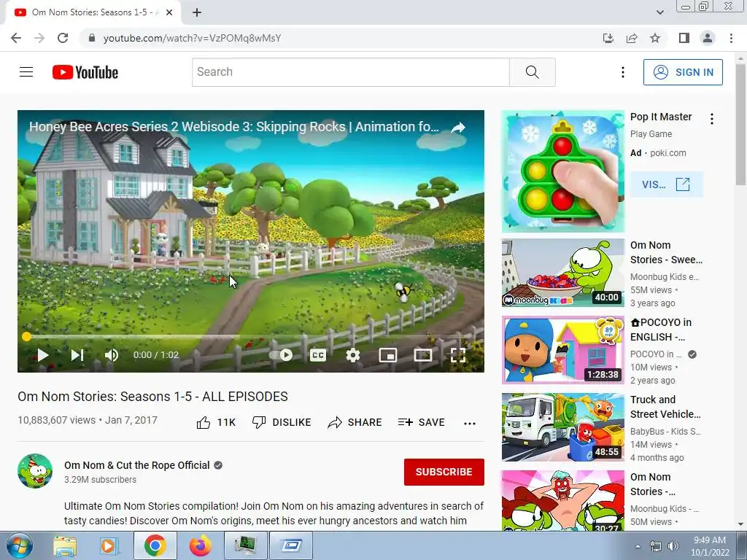This screenshot has height=560, width=747.
Task: Toggle theater mode view
Action: 423,355
